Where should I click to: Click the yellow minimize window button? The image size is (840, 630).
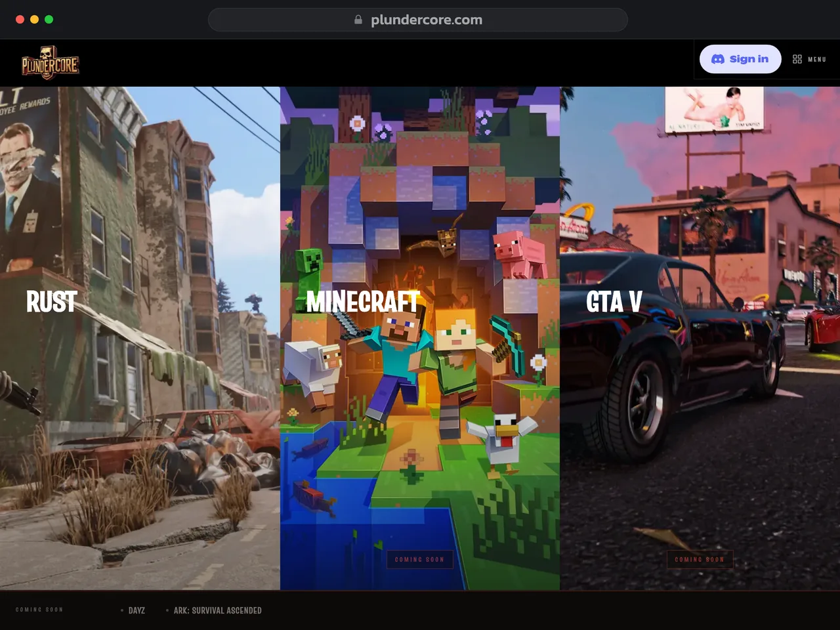tap(34, 20)
